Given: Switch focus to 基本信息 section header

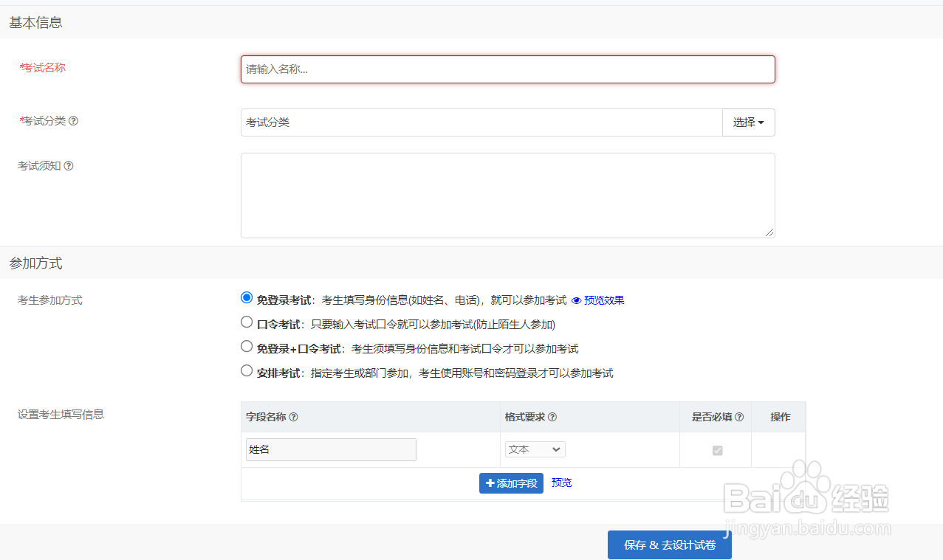Looking at the screenshot, I should pyautogui.click(x=35, y=22).
